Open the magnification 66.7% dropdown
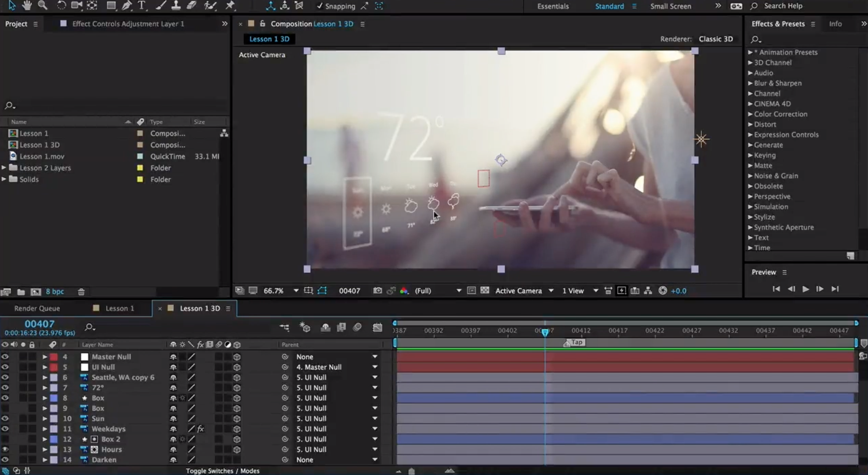Viewport: 868px width, 475px height. (x=296, y=290)
